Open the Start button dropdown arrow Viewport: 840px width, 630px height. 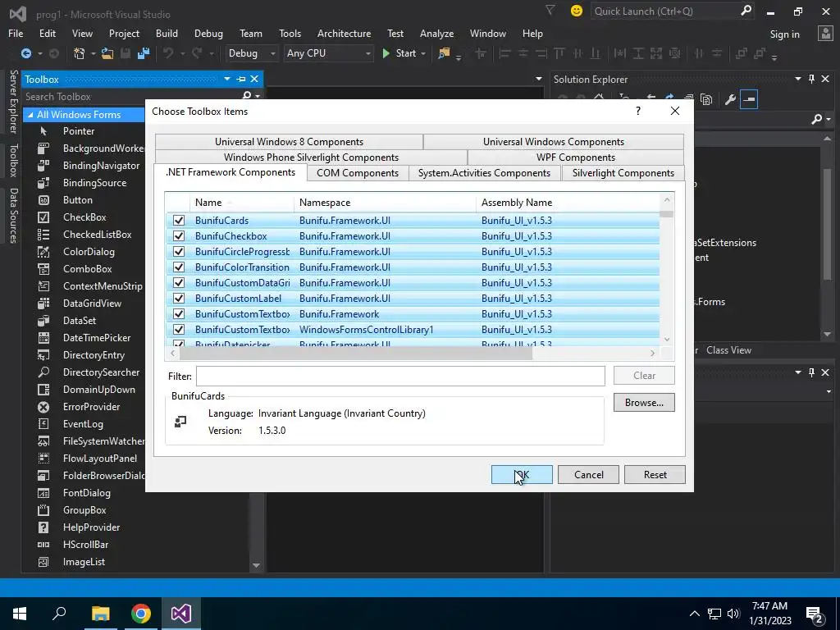(x=423, y=53)
